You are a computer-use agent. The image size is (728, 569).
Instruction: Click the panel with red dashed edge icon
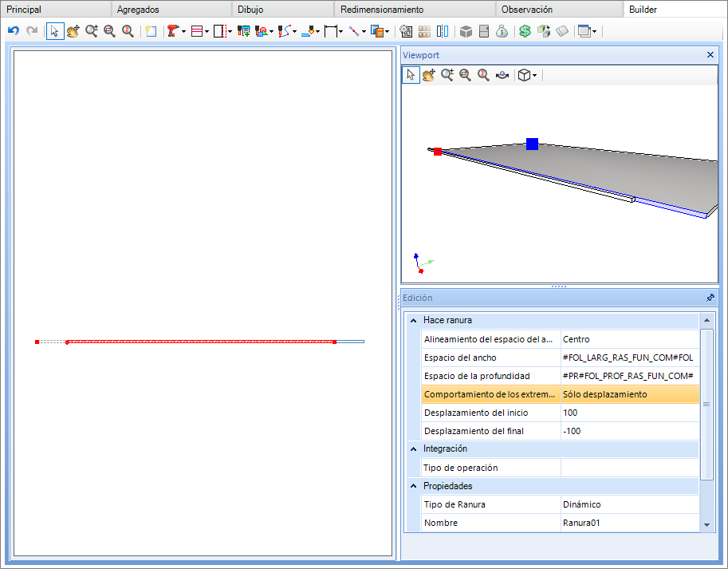pos(221,31)
